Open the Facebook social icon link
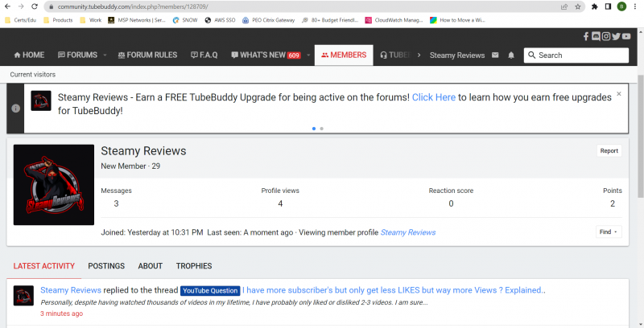Image resolution: width=644 pixels, height=328 pixels. [x=586, y=37]
